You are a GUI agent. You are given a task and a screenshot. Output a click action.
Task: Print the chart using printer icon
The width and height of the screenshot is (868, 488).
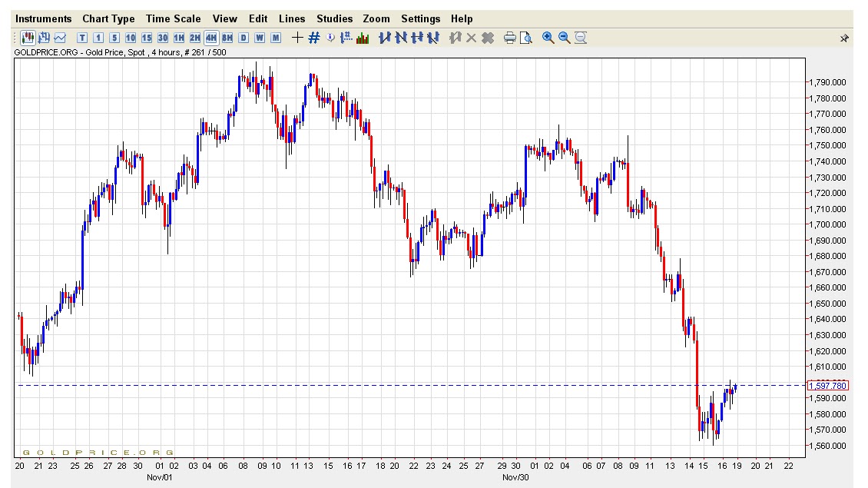510,38
